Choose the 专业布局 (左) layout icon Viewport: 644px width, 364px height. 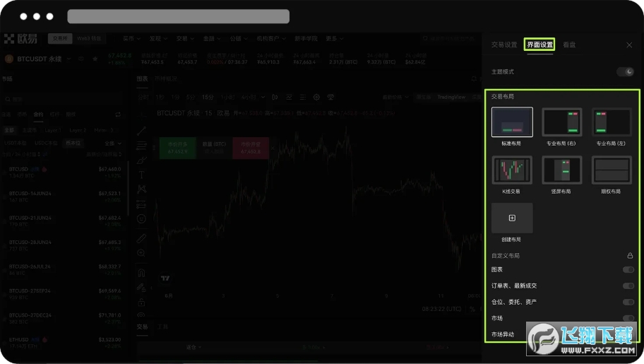click(611, 122)
